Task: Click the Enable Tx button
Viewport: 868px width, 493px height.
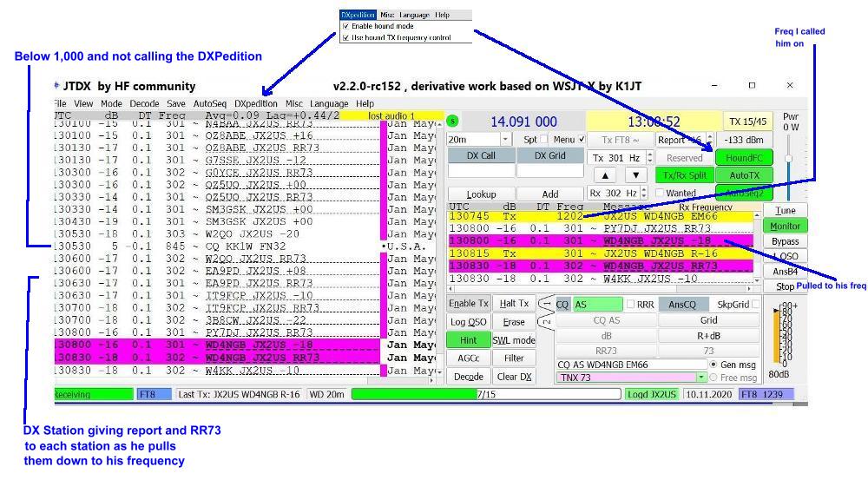Action: click(x=469, y=304)
